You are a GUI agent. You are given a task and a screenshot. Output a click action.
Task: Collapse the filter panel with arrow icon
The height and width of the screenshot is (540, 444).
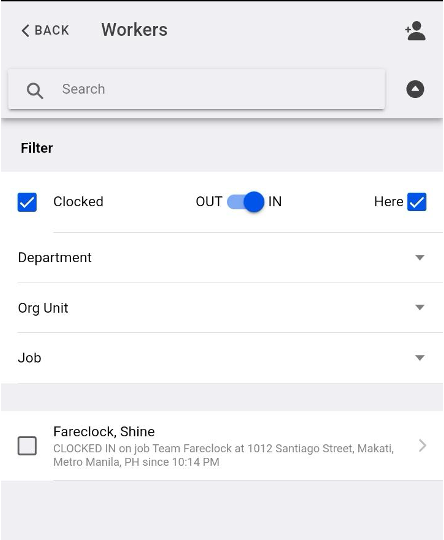pos(415,89)
